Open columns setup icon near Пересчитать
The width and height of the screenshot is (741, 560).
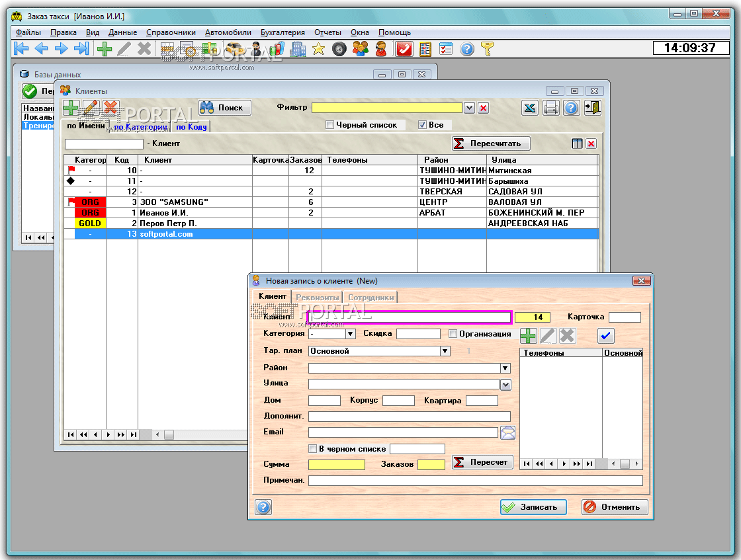tap(577, 143)
